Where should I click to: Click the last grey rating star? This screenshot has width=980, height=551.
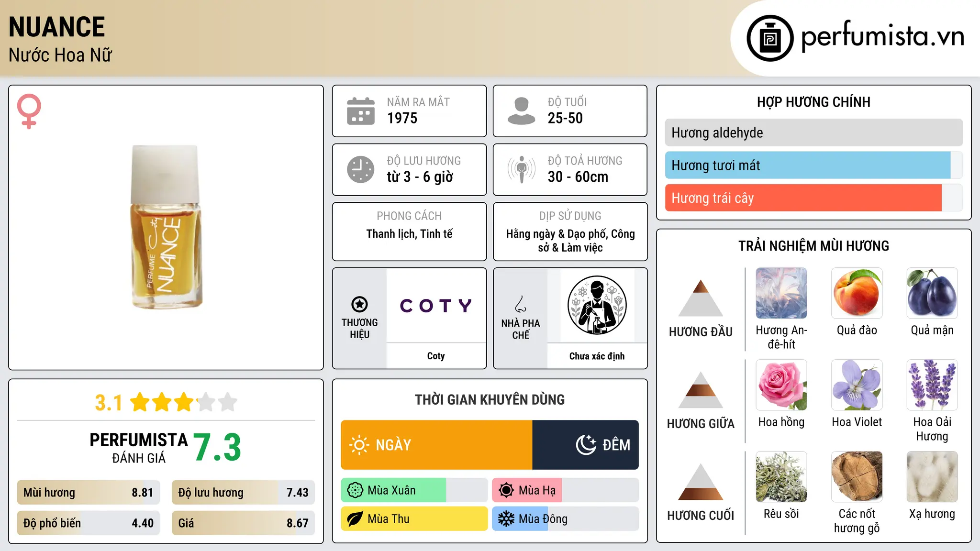[x=228, y=402]
